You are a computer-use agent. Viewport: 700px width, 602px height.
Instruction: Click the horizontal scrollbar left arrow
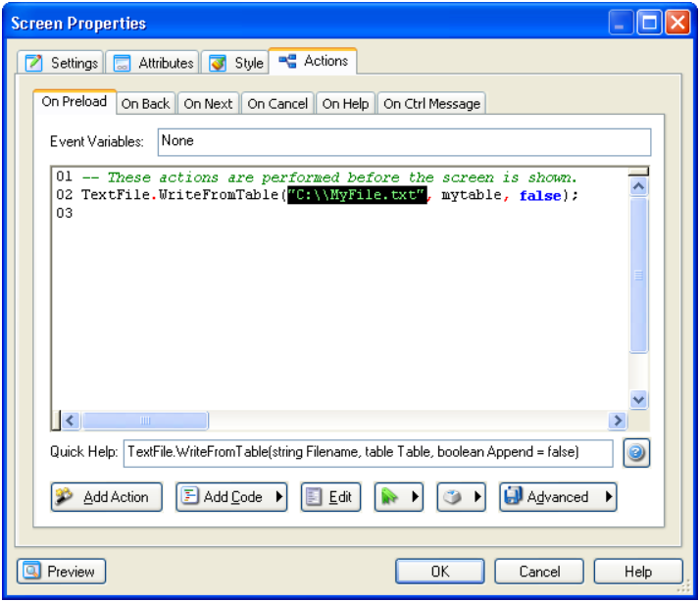70,421
